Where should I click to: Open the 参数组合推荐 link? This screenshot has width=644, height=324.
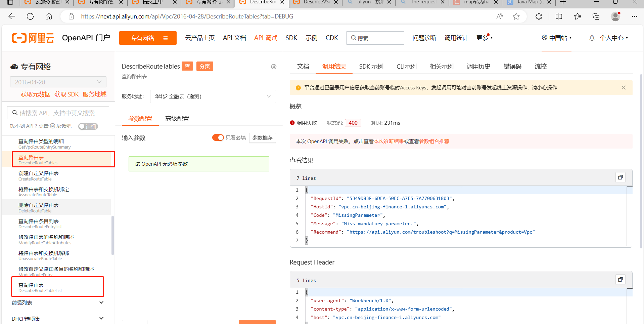(434, 141)
